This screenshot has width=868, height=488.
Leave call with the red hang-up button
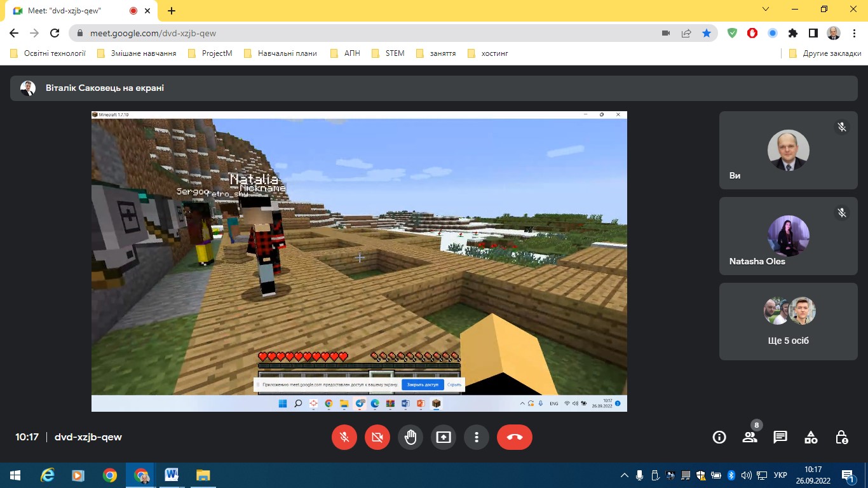click(x=515, y=437)
